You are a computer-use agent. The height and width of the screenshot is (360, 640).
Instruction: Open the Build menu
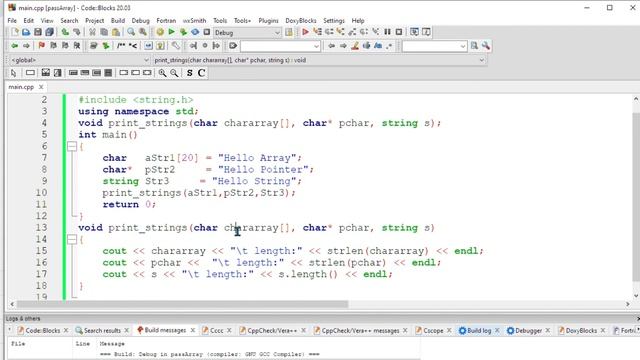click(x=118, y=20)
